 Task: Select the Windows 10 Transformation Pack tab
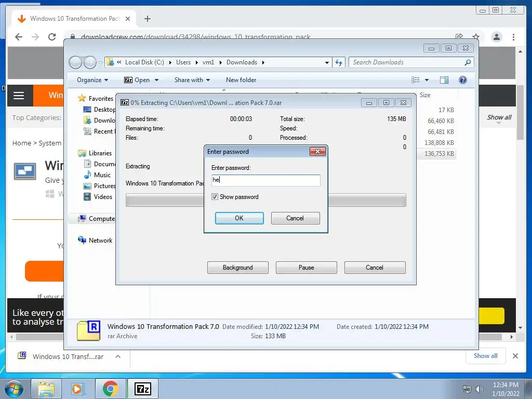[74, 19]
